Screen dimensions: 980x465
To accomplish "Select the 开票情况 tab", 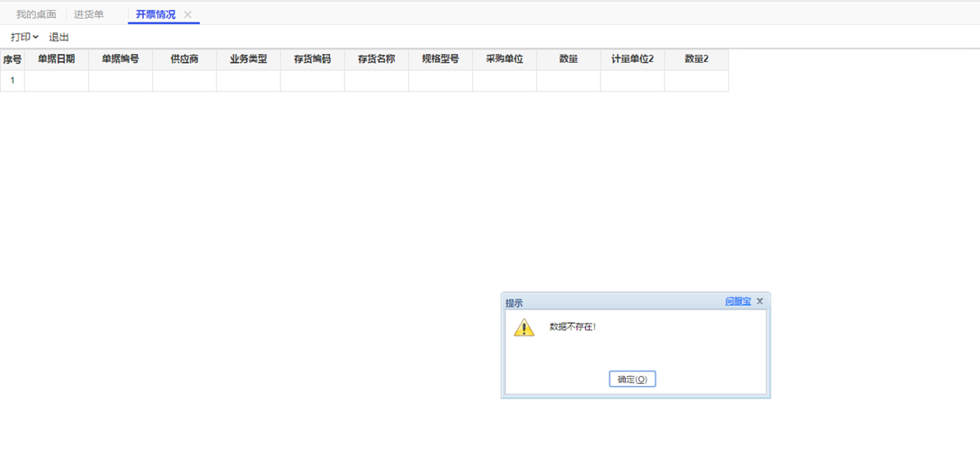I will [156, 14].
